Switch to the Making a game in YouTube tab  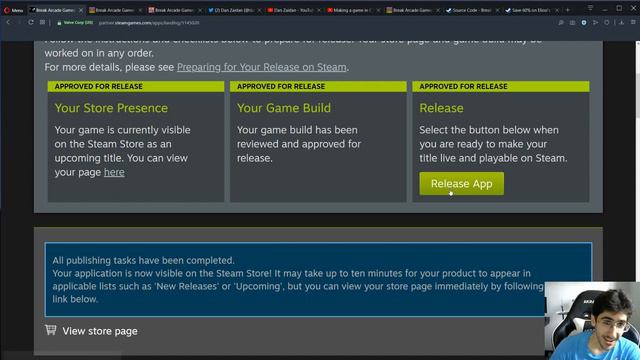(353, 10)
